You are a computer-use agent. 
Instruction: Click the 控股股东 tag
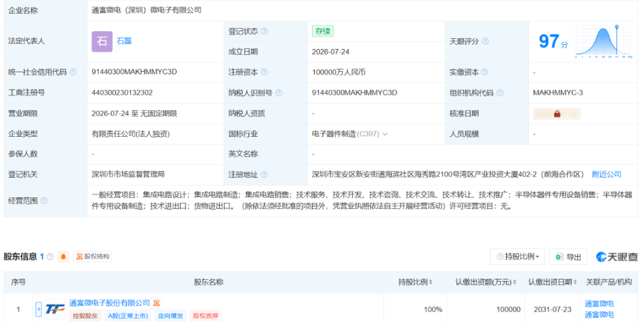pos(85,316)
